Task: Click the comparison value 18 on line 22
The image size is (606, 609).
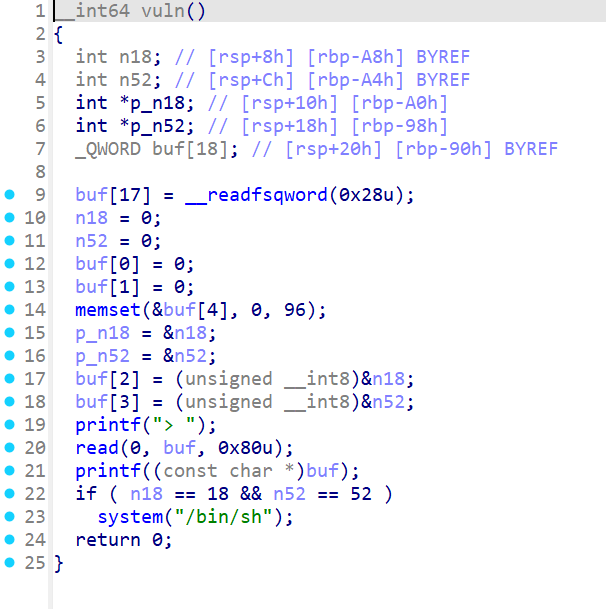Action: pos(218,494)
